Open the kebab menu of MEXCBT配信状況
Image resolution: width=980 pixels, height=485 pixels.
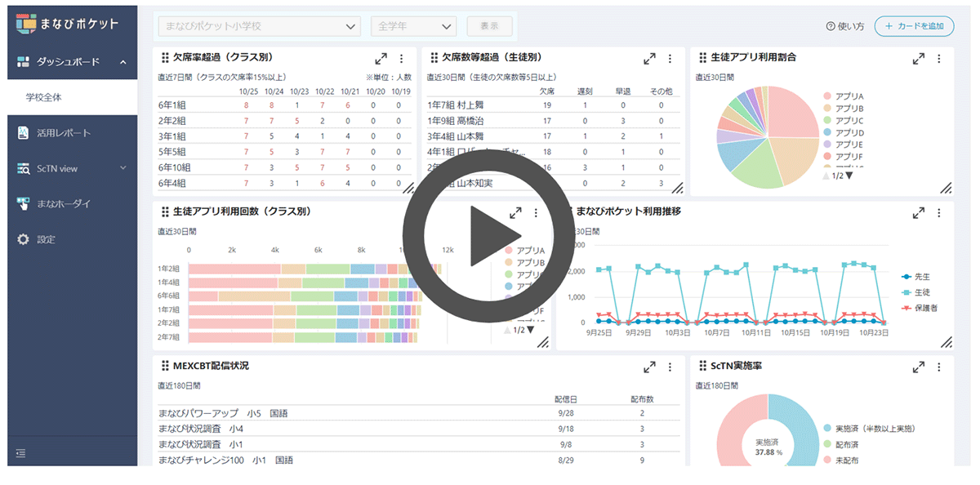click(x=670, y=367)
